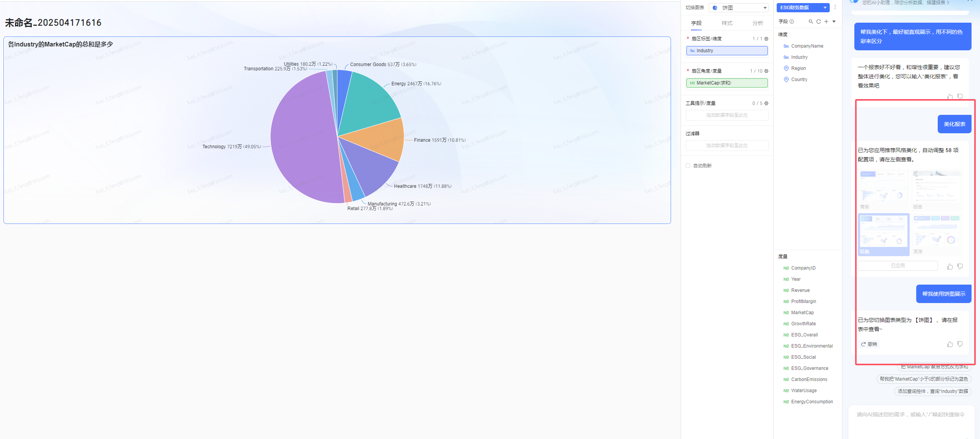The image size is (980, 439).
Task: Expand the field list caret menu
Action: tap(834, 22)
